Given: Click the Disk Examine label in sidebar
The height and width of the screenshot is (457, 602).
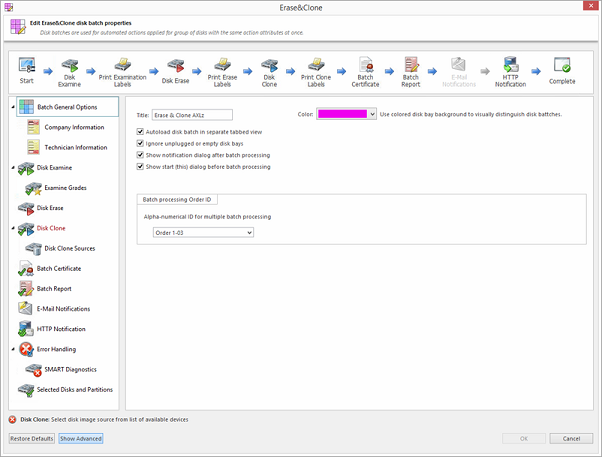Looking at the screenshot, I should 54,167.
